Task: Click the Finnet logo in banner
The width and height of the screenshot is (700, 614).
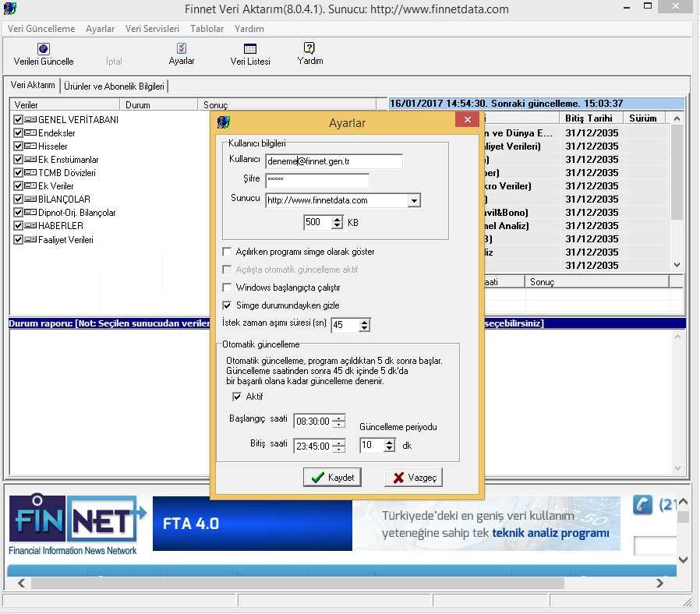Action: click(76, 524)
